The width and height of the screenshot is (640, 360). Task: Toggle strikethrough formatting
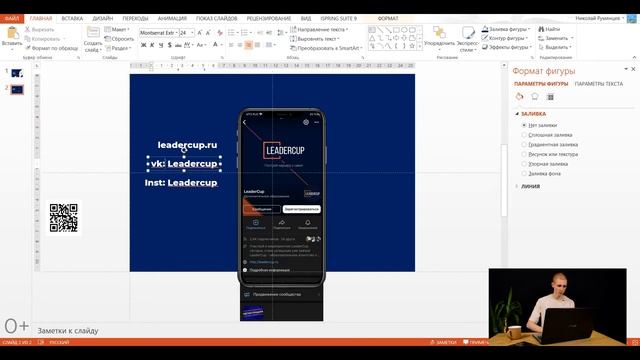178,45
